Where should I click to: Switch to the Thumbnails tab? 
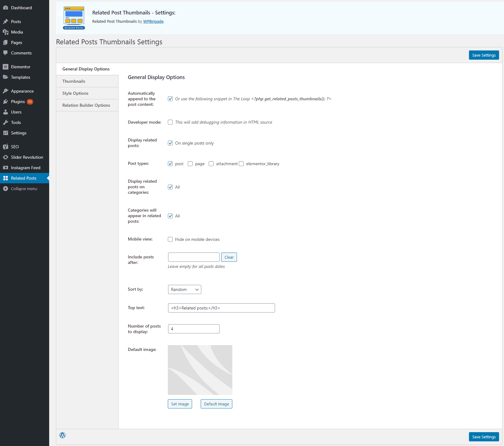87,81
